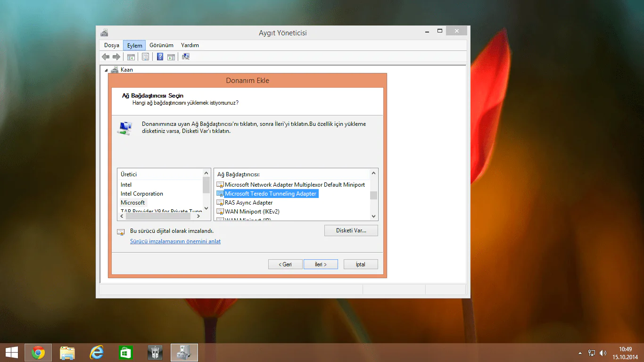644x362 pixels.
Task: Click the Back arrow in Device Manager toolbar
Action: tap(106, 57)
